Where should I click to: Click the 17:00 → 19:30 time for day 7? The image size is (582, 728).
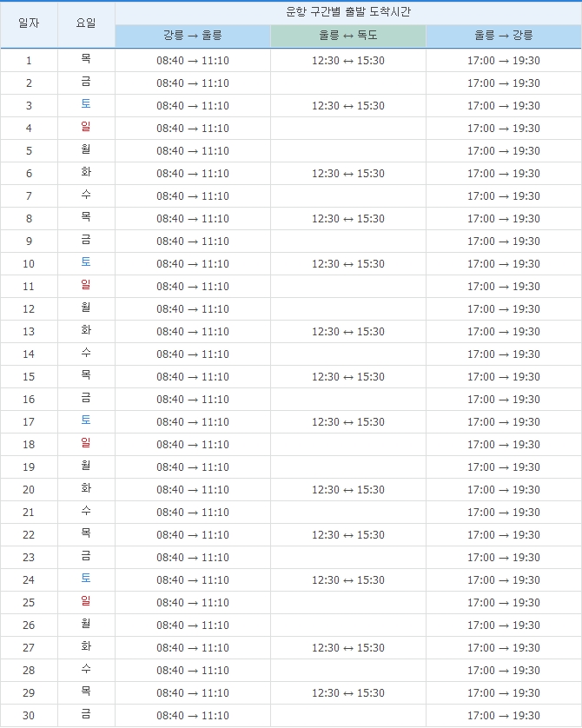pyautogui.click(x=504, y=196)
